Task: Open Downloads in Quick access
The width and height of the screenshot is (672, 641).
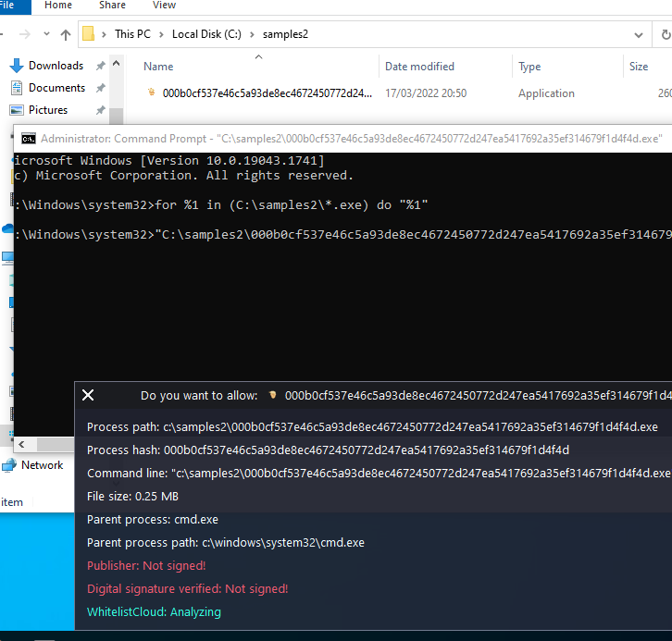Action: [56, 66]
